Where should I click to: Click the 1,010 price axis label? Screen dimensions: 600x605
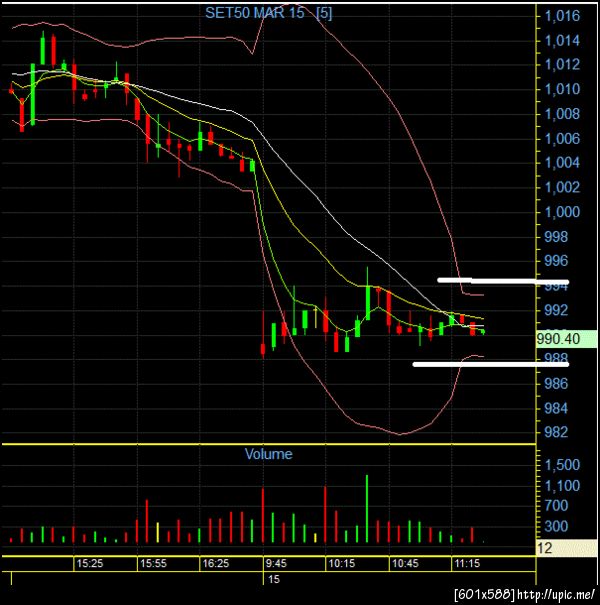562,90
